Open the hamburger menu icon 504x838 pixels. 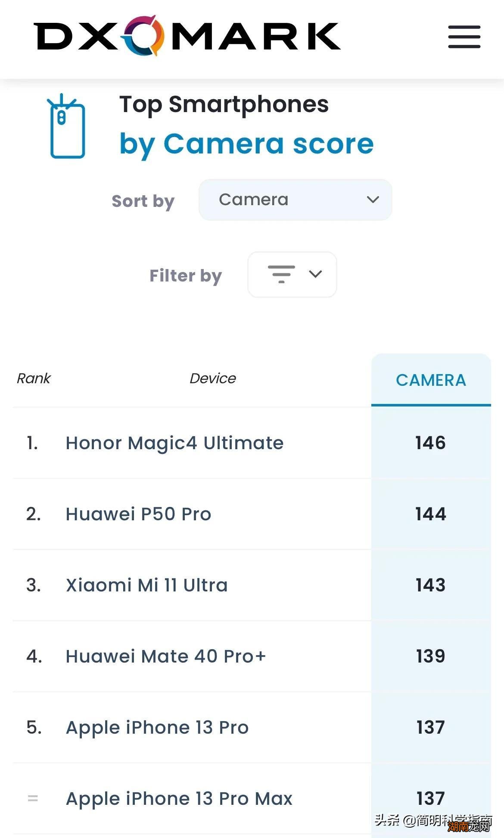point(464,37)
